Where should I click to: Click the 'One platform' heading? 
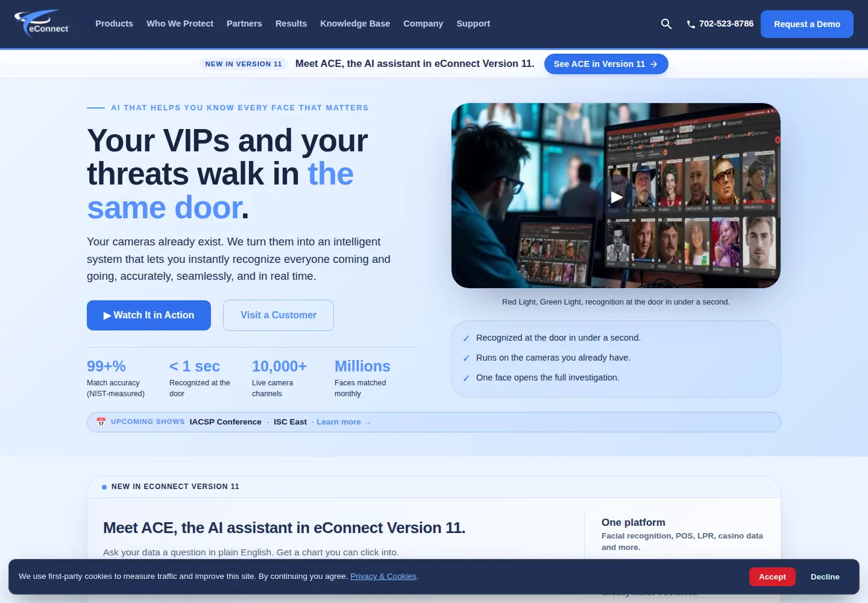[x=633, y=523]
